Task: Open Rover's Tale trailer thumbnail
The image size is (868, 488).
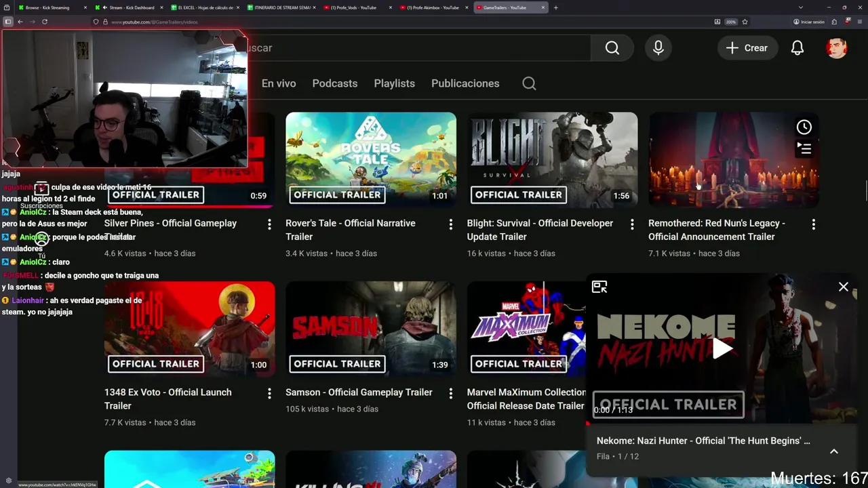Action: [371, 160]
